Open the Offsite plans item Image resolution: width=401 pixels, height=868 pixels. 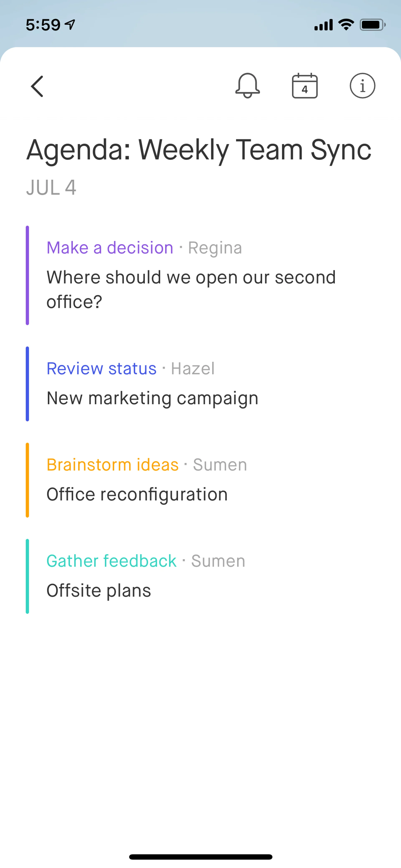[99, 590]
